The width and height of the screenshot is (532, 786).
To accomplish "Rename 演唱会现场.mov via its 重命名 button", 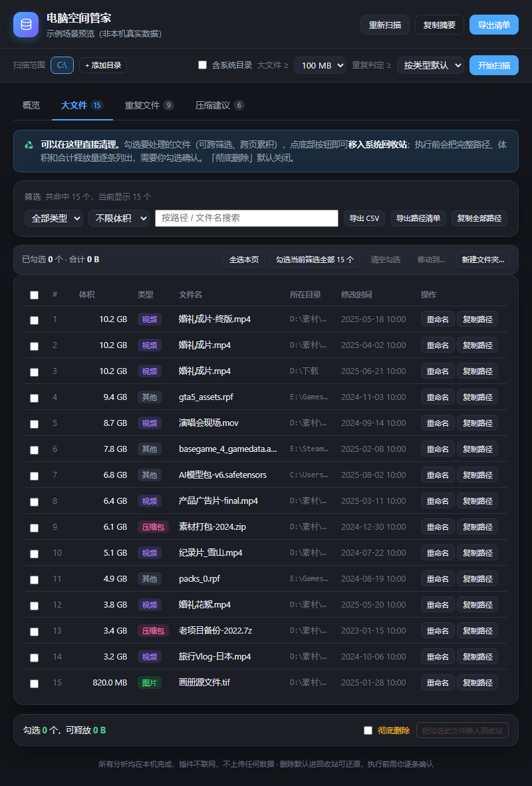I will coord(438,423).
